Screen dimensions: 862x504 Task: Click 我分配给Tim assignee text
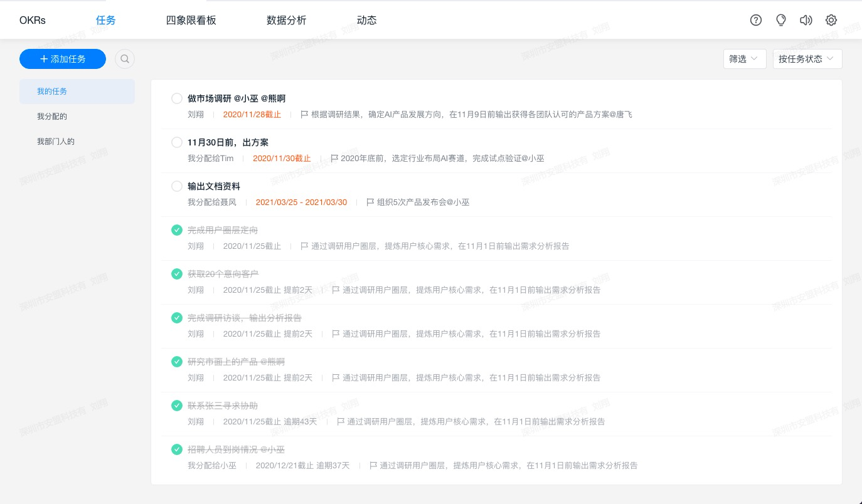pyautogui.click(x=210, y=159)
